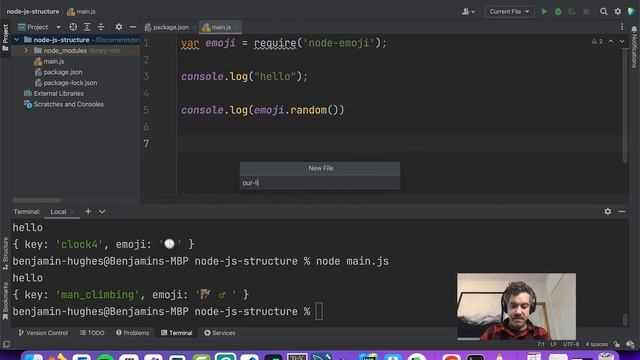Viewport: 640px width, 360px height.
Task: Click Select Opened File target icon
Action: 73,27
